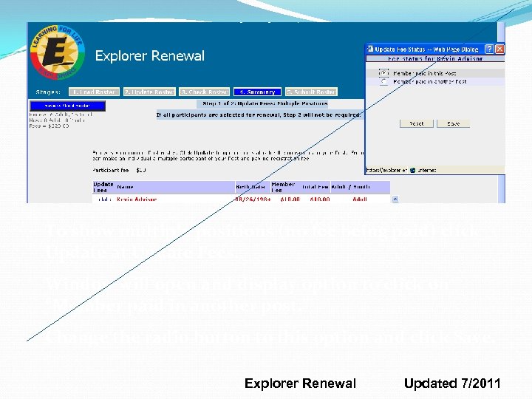Click the 'Fees = $320.00' text
This screenshot has width=532, height=399.
[x=49, y=126]
